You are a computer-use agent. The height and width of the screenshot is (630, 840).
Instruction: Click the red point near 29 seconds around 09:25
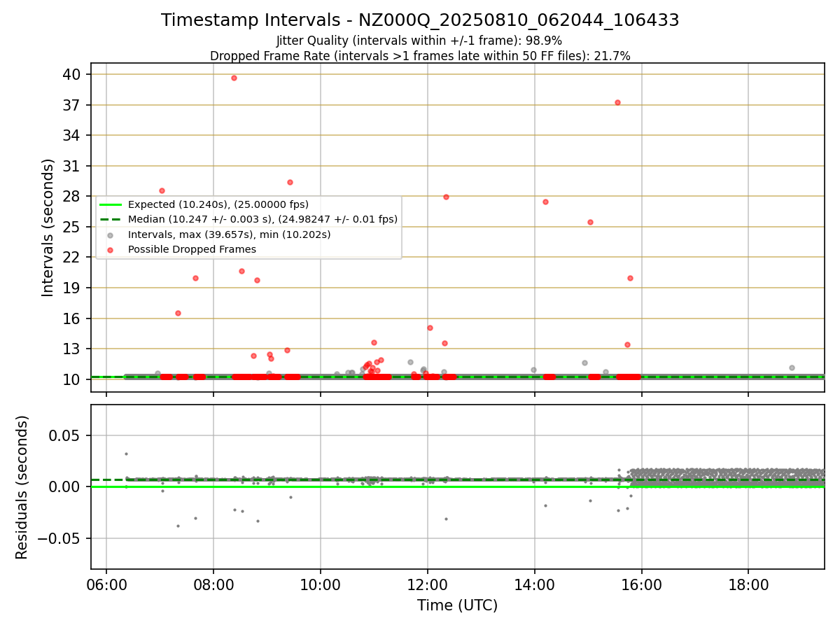pyautogui.click(x=290, y=182)
